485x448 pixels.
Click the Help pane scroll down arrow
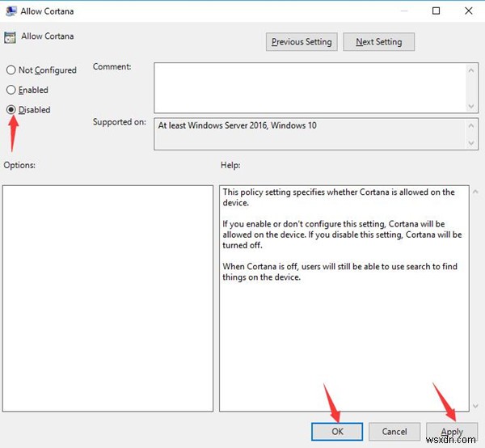(x=475, y=406)
